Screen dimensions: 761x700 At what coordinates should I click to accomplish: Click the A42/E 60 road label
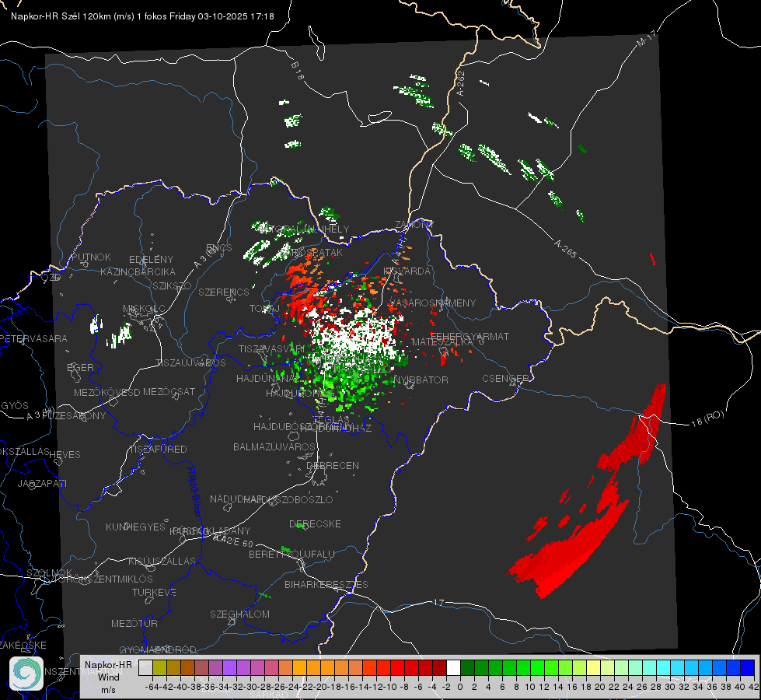tap(233, 541)
